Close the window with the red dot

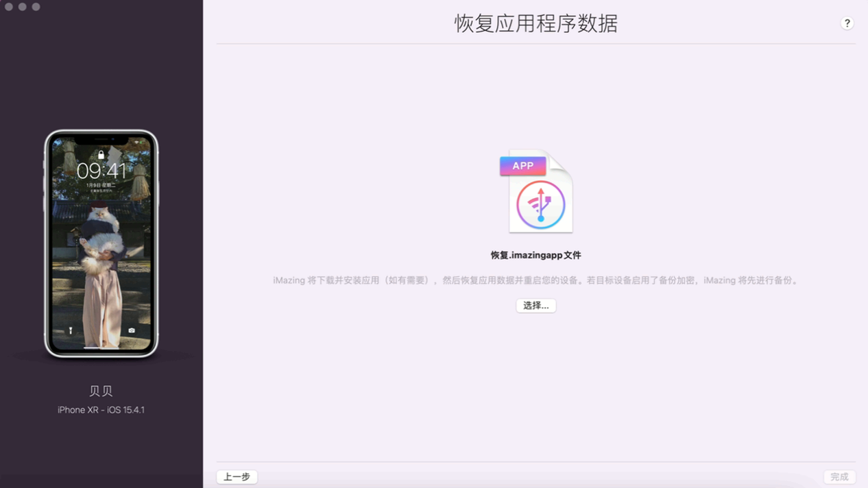coord(9,7)
